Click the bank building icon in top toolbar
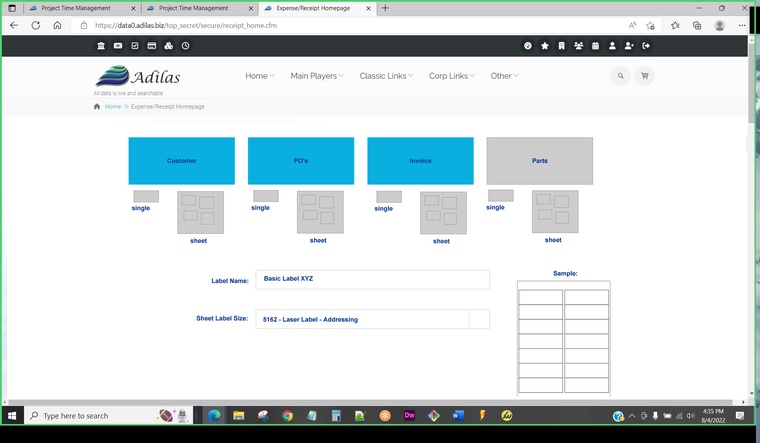 coord(101,46)
